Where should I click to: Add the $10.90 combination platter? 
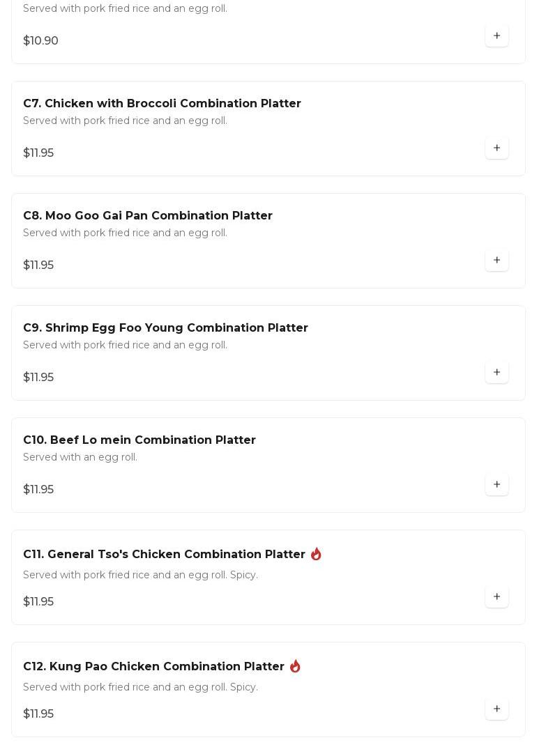497,36
